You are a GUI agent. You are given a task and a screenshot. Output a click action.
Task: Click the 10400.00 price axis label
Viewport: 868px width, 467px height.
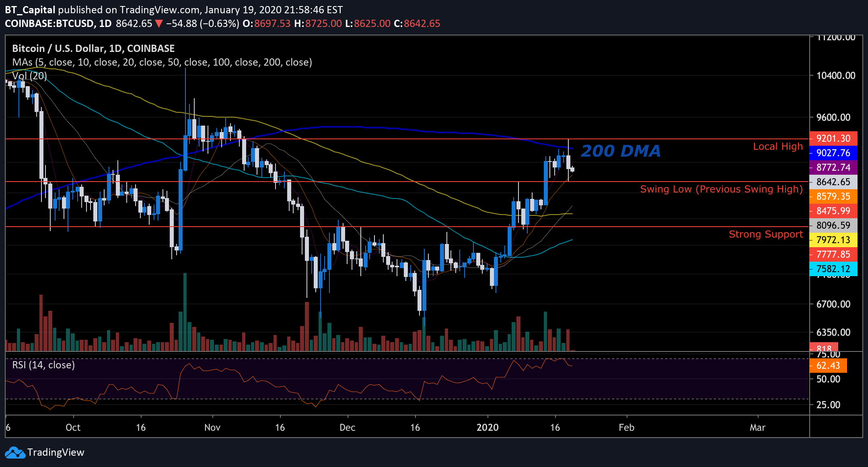pos(836,76)
